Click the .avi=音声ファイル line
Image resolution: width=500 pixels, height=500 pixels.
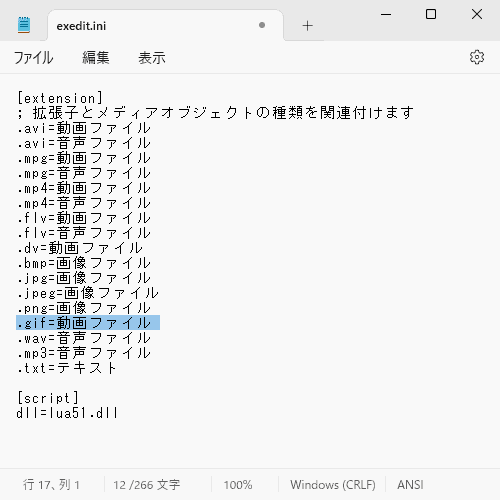point(84,143)
